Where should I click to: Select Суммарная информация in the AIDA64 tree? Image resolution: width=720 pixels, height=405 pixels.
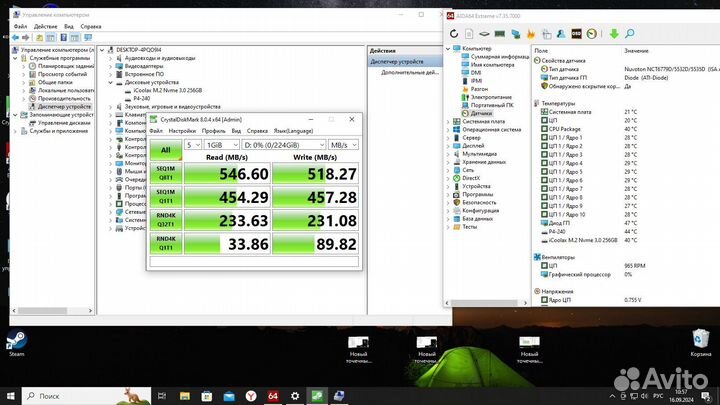pos(500,57)
